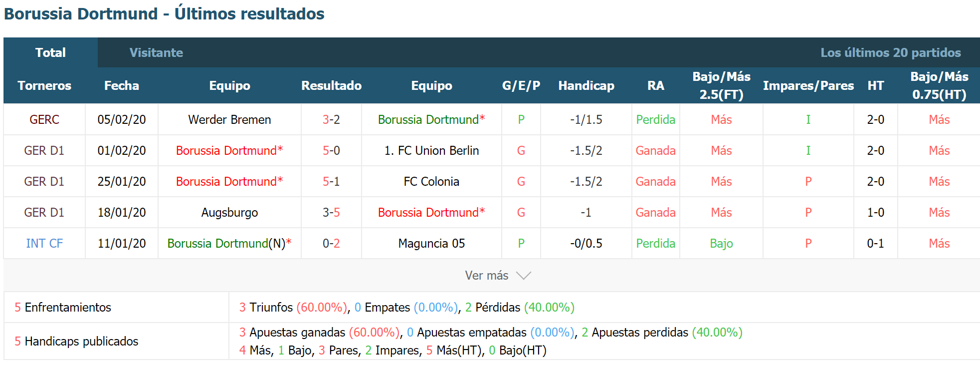This screenshot has width=980, height=366.
Task: Select the GERC tournament entry
Action: (44, 120)
